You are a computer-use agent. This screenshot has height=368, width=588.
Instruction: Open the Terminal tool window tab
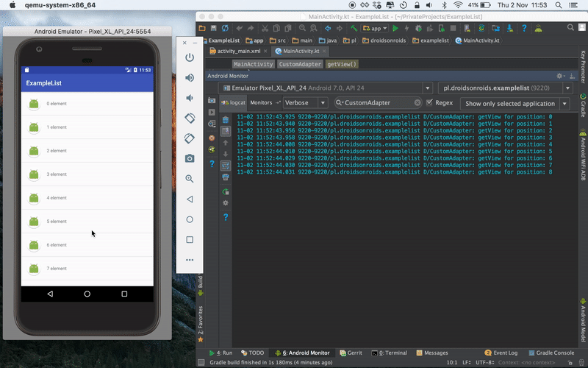pos(389,353)
